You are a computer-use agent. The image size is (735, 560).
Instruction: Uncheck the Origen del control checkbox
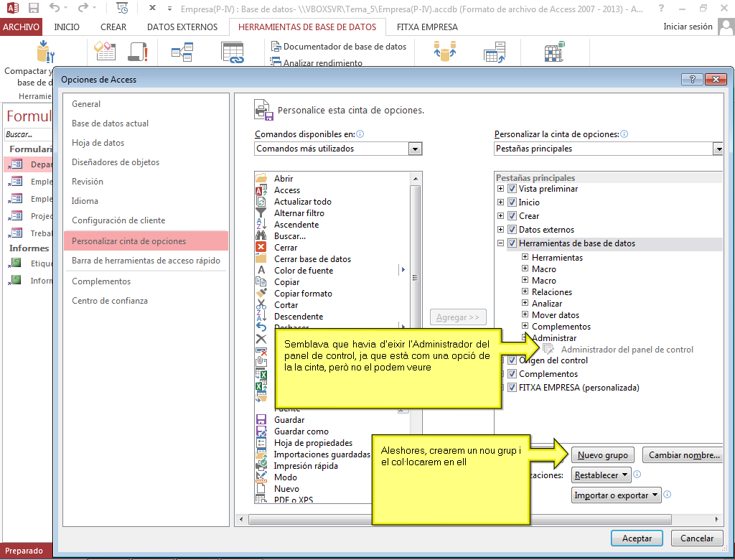pyautogui.click(x=512, y=360)
